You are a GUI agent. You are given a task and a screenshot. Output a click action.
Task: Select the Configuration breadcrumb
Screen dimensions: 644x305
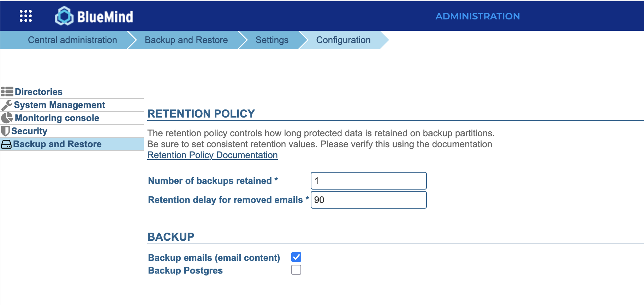(343, 40)
